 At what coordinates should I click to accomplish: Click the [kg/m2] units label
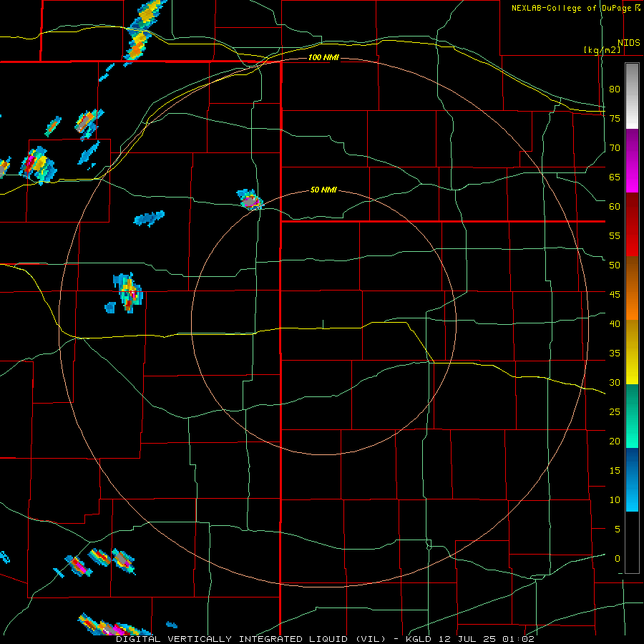pos(602,50)
